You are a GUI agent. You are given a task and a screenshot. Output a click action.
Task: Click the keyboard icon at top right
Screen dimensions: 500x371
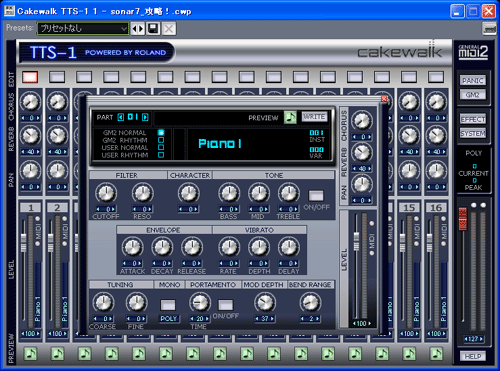click(490, 29)
